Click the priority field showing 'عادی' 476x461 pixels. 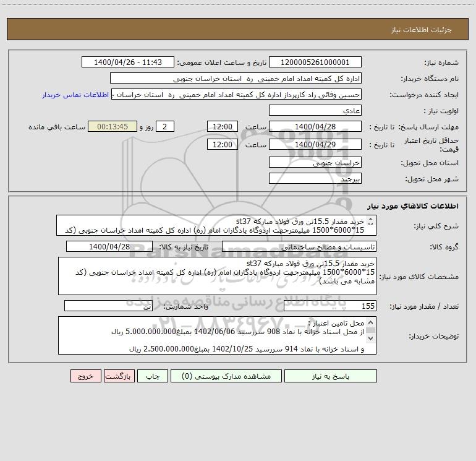tap(315, 111)
